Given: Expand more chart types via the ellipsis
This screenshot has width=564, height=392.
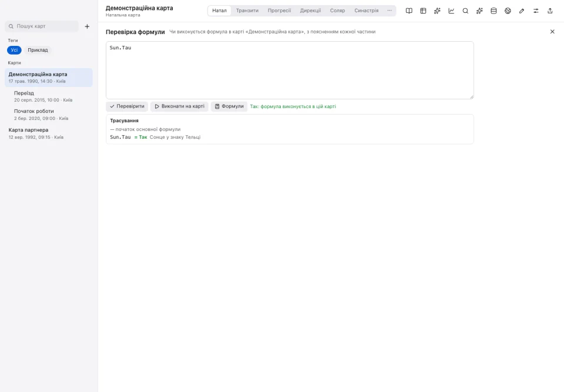Looking at the screenshot, I should 390,11.
